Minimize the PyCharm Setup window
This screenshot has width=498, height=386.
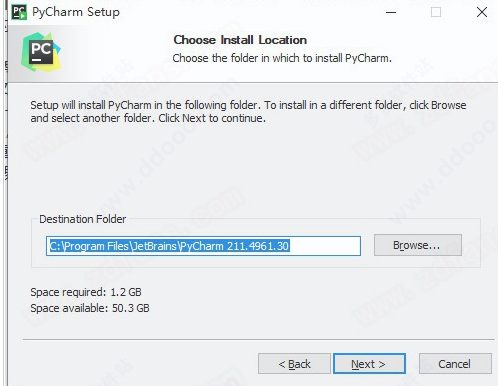(x=391, y=13)
